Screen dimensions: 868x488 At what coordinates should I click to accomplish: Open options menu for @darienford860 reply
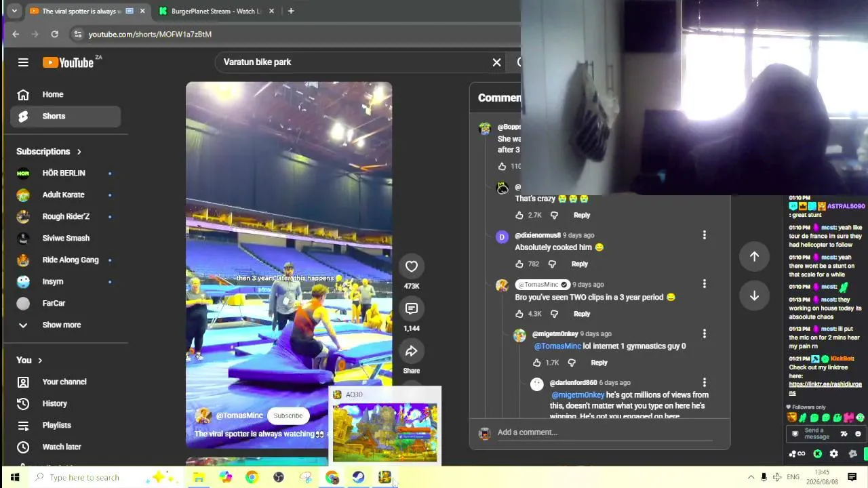704,382
